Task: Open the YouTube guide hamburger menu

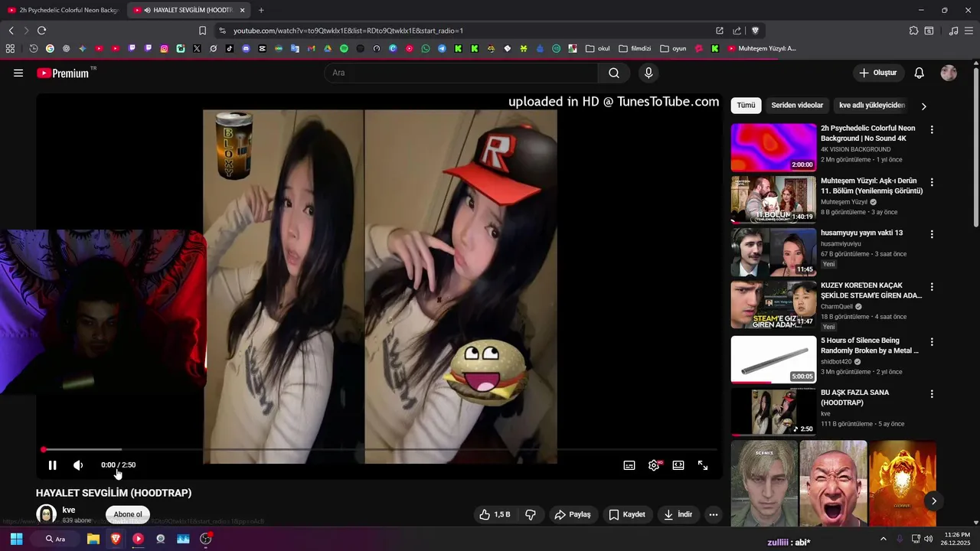Action: pyautogui.click(x=18, y=73)
